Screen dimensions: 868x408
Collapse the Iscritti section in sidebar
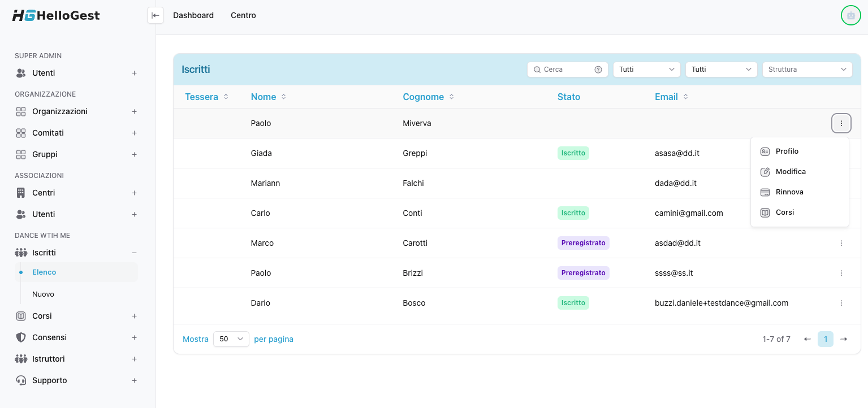tap(134, 253)
